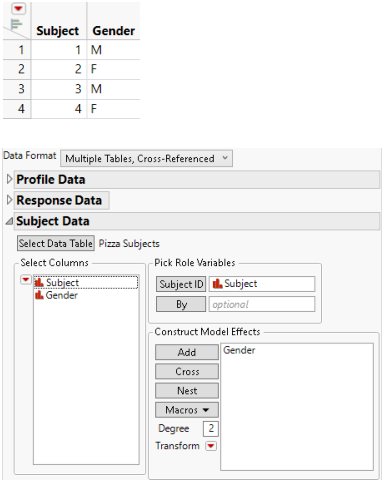Expand the Response Data section
The height and width of the screenshot is (482, 384).
pos(9,200)
